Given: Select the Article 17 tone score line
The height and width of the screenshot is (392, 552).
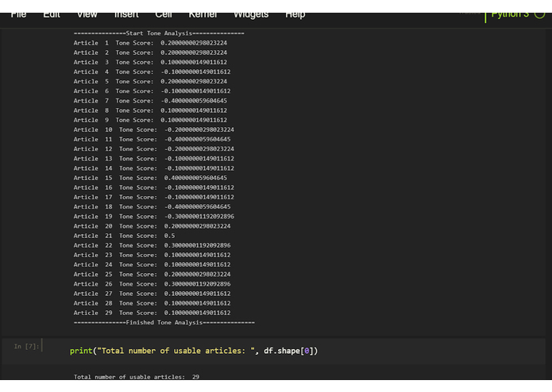Looking at the screenshot, I should pyautogui.click(x=154, y=198).
